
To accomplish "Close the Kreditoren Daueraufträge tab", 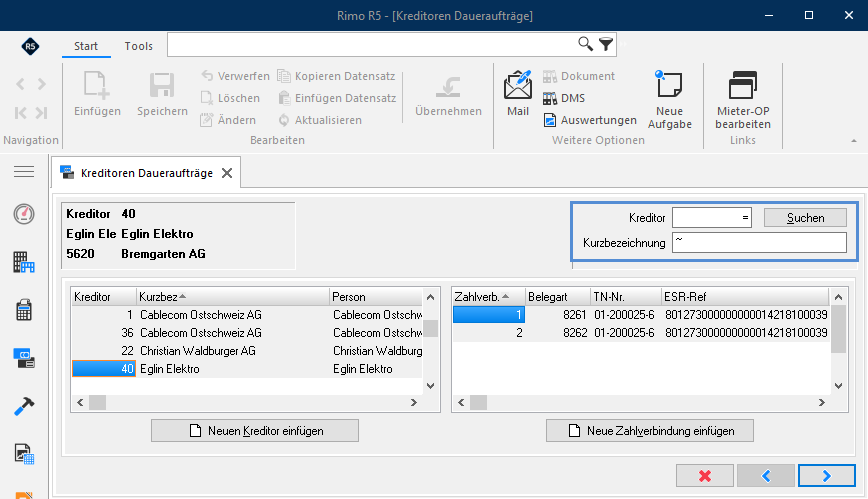I will click(x=227, y=173).
